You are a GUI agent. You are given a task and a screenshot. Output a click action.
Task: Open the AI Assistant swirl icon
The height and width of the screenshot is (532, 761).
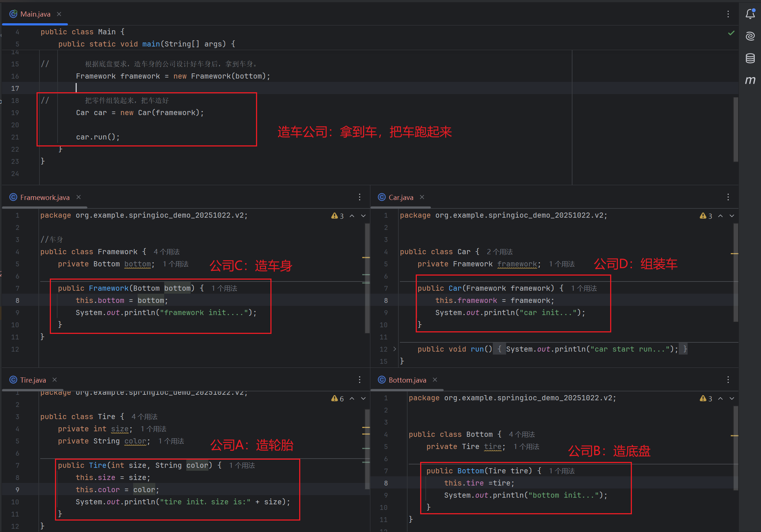(x=750, y=36)
